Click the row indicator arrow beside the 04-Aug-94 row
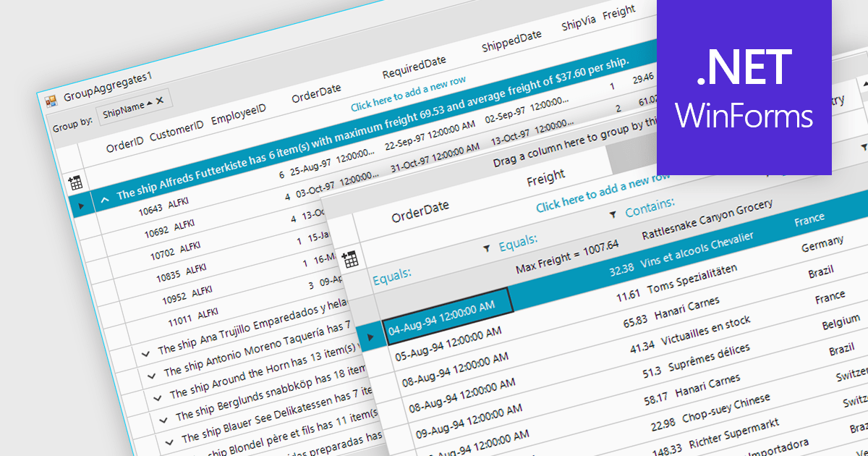 pyautogui.click(x=371, y=337)
